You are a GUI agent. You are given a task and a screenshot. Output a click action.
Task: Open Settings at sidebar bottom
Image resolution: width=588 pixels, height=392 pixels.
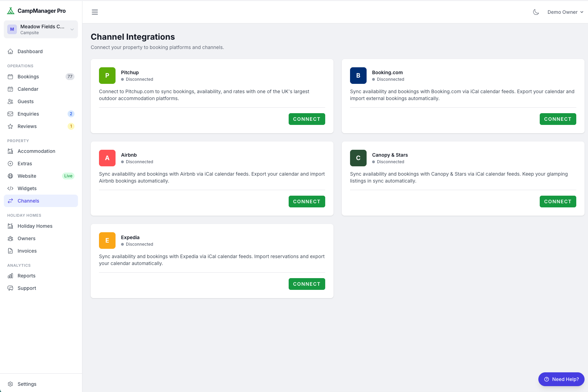(x=41, y=384)
